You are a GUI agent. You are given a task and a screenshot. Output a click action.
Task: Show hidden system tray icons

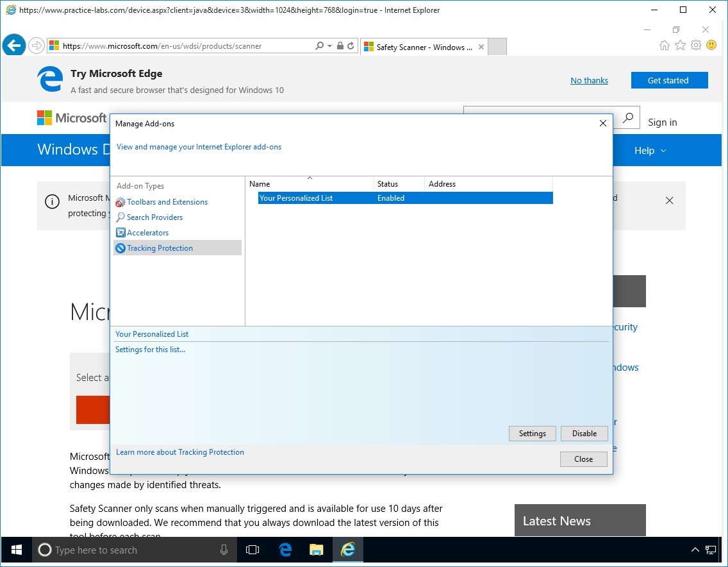(x=695, y=550)
